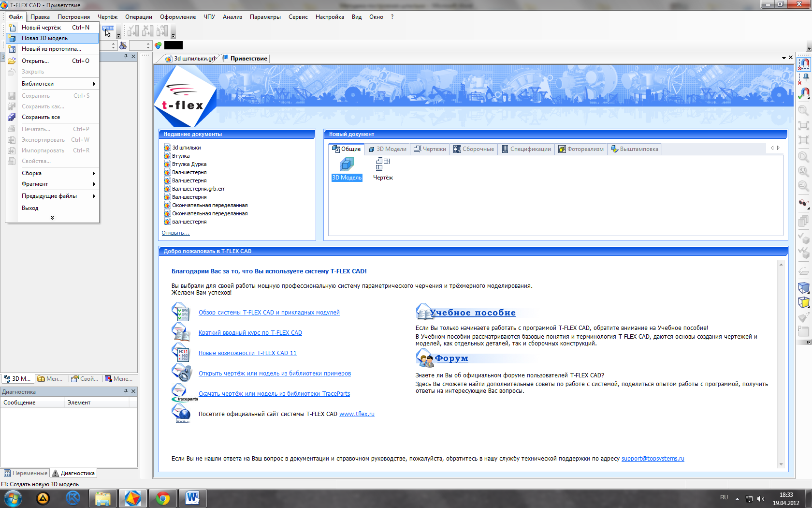
Task: Click the spinner arrows of the second spin box
Action: (x=148, y=45)
